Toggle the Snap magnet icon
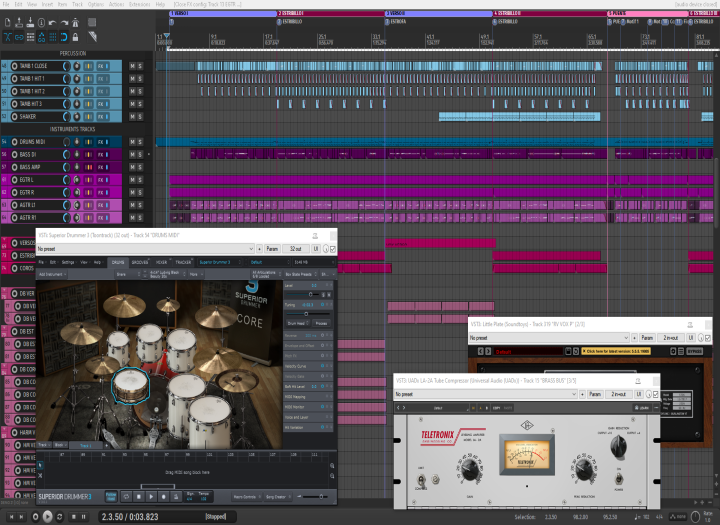 (x=64, y=37)
